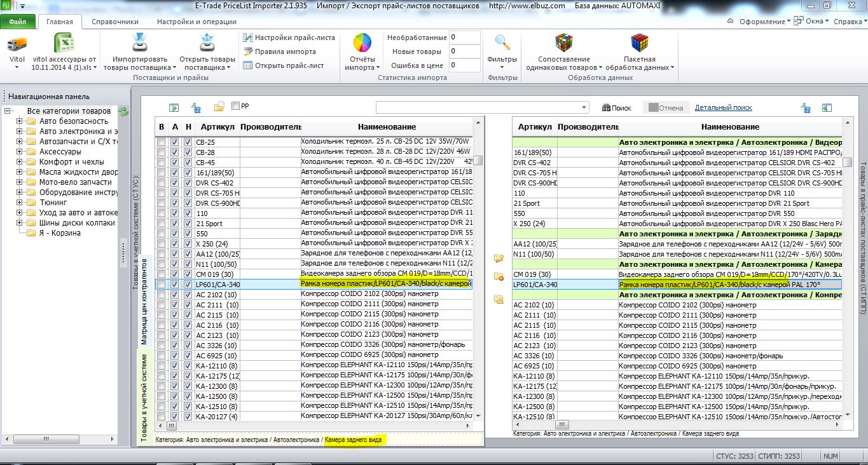The image size is (868, 465).
Task: Click green export icon above right table
Action: (827, 107)
